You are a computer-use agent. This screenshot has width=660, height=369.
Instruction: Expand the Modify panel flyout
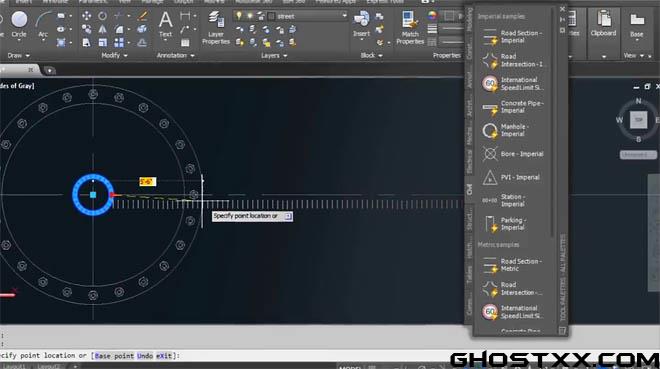point(114,56)
